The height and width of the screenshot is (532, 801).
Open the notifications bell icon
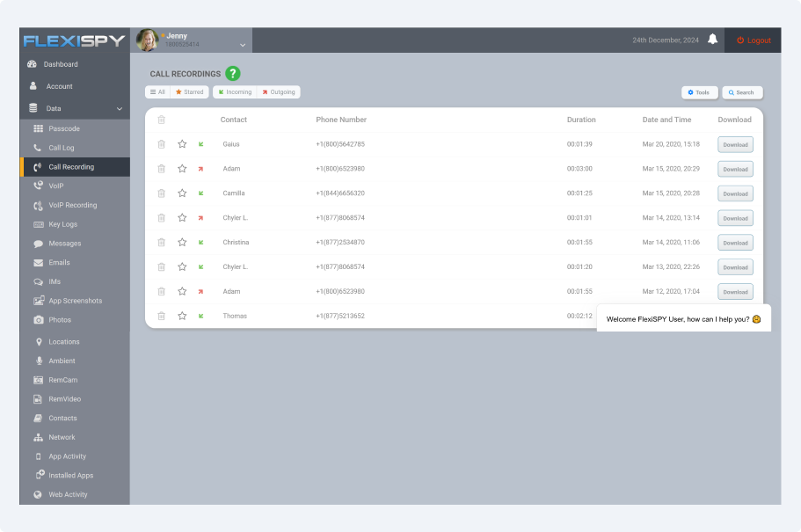coord(712,39)
